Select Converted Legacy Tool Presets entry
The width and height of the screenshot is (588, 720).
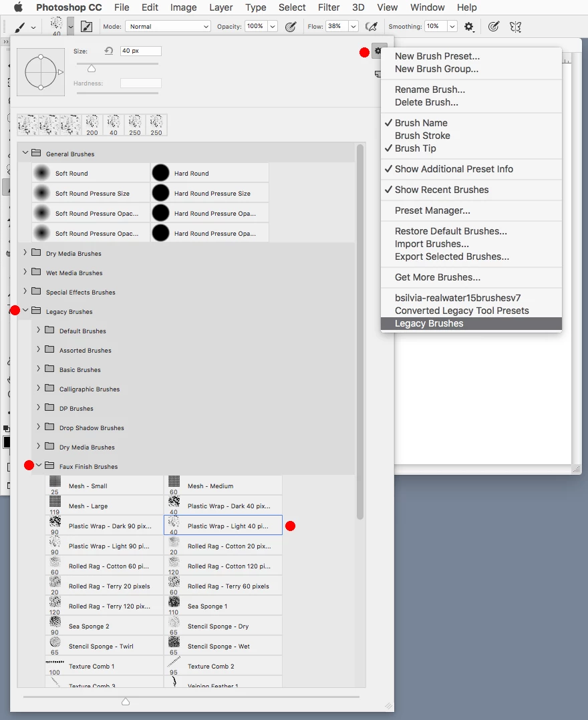click(x=471, y=311)
